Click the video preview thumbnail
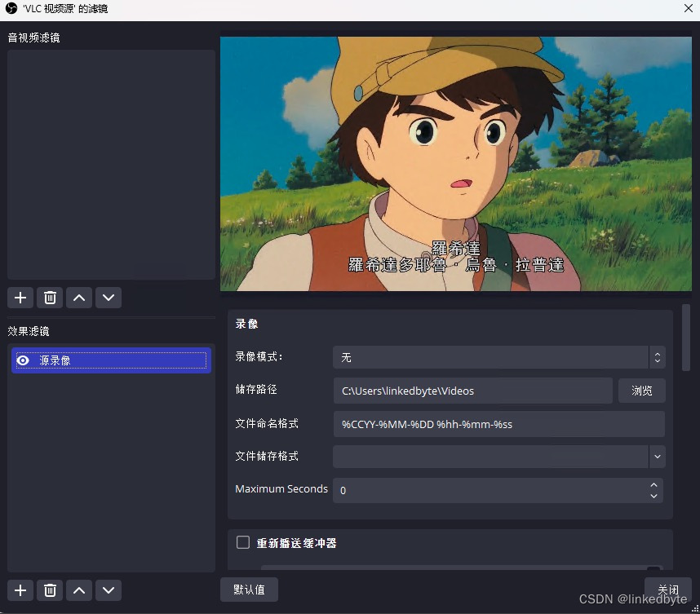 pos(456,164)
